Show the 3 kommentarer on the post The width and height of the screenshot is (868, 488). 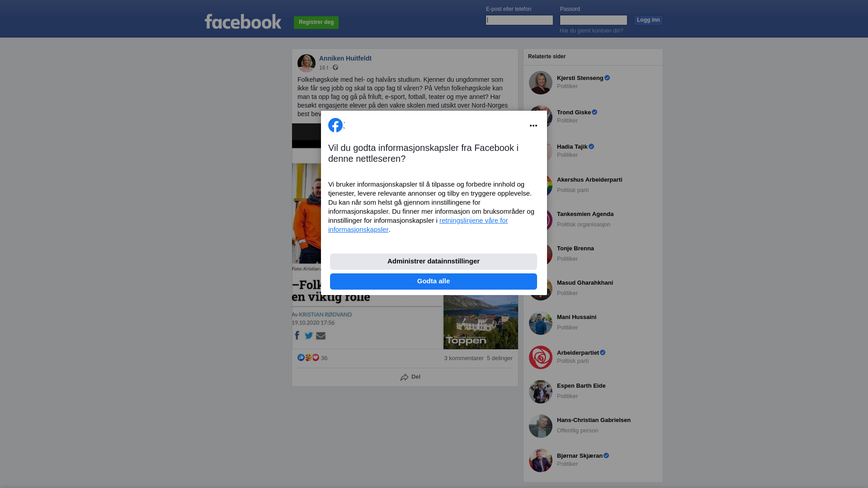[x=464, y=358]
